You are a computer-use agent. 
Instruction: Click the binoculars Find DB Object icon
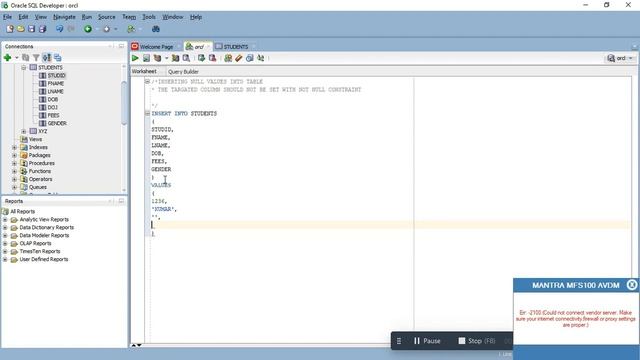156,29
